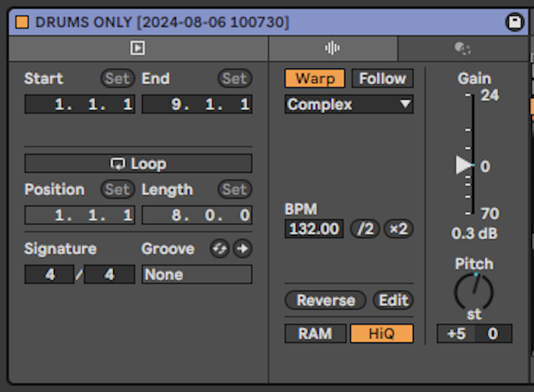Screen dimensions: 534x392
Task: Click the commit groove arrow icon
Action: tap(243, 249)
